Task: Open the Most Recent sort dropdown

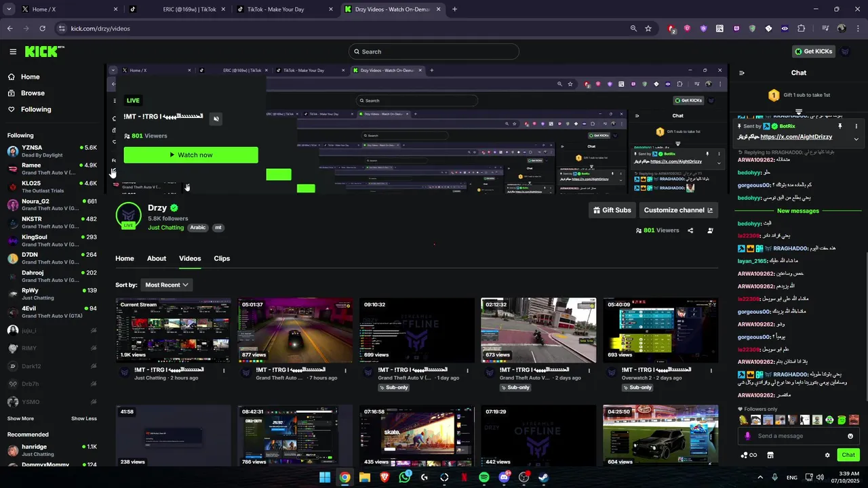Action: point(166,285)
